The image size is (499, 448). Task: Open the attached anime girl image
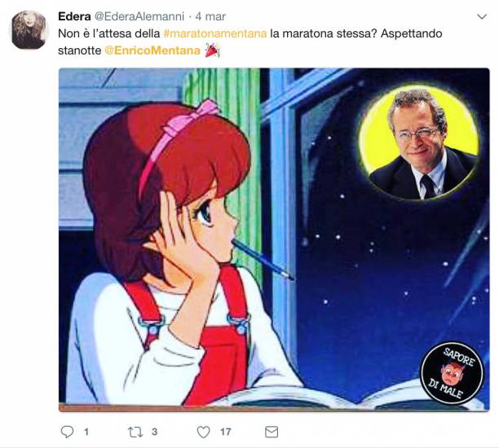tap(274, 239)
